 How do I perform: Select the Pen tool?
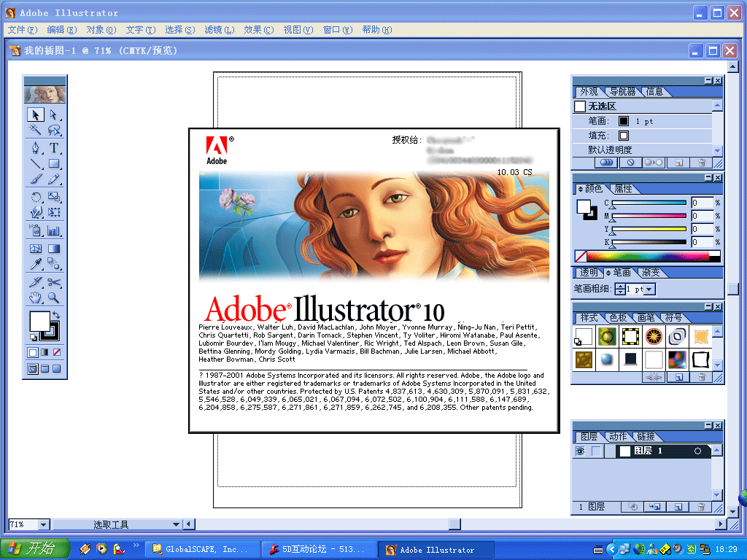click(x=35, y=148)
